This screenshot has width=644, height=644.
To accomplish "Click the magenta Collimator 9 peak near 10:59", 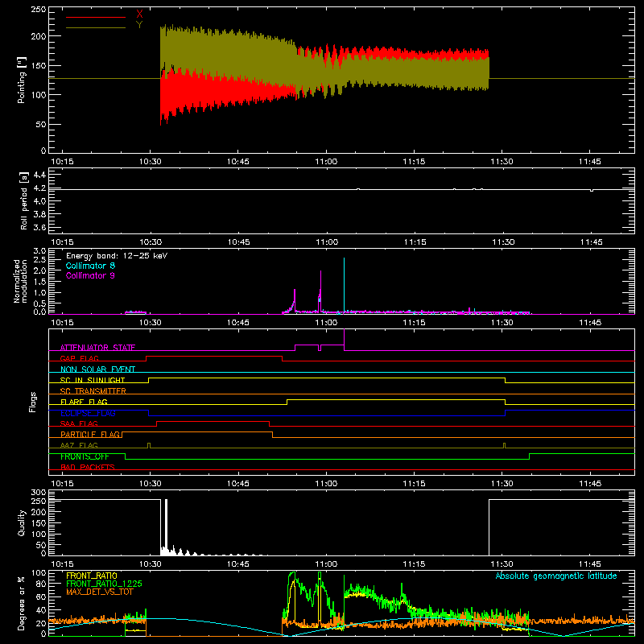I will tap(320, 291).
